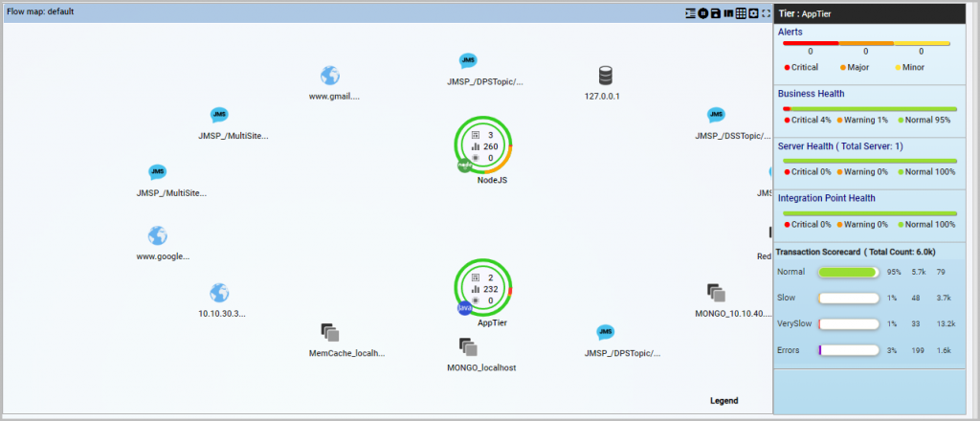Screen dimensions: 980x421
Task: Open flow map settings gear
Action: [754, 13]
